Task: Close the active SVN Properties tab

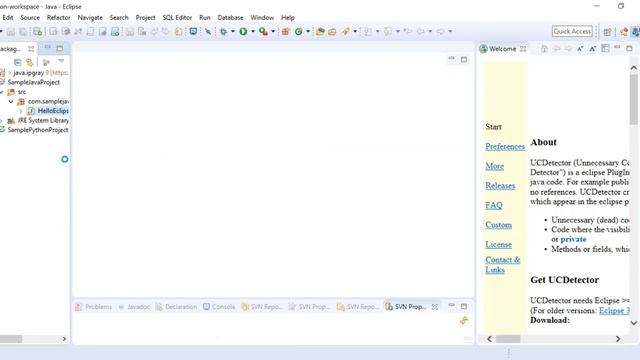Action: click(x=435, y=307)
